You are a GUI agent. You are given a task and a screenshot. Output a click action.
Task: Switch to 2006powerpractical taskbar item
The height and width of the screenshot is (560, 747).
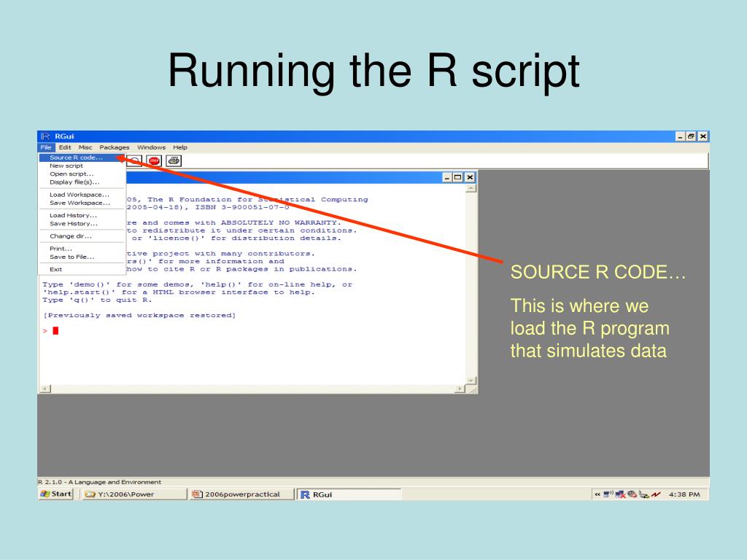pos(241,494)
